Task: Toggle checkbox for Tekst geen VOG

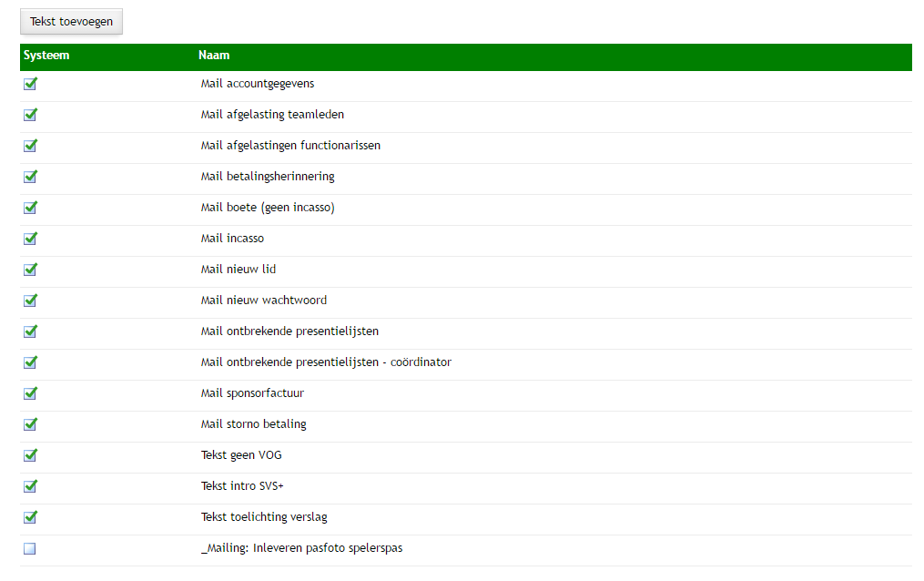Action: (x=30, y=455)
